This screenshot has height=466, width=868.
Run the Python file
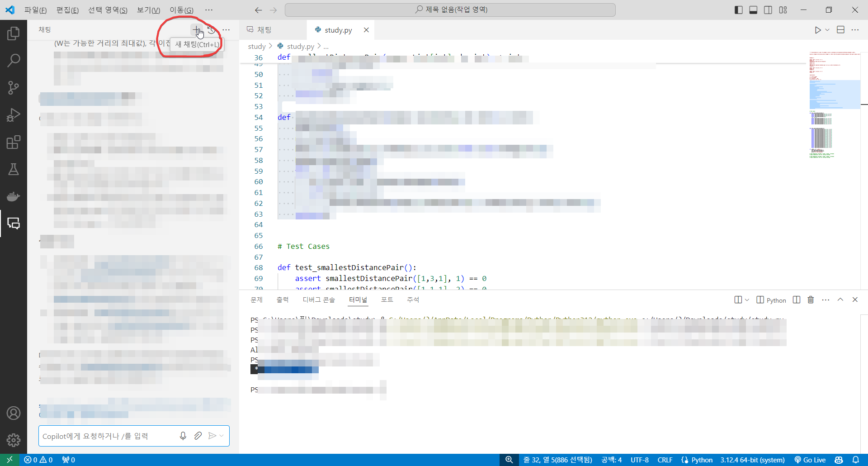[818, 30]
